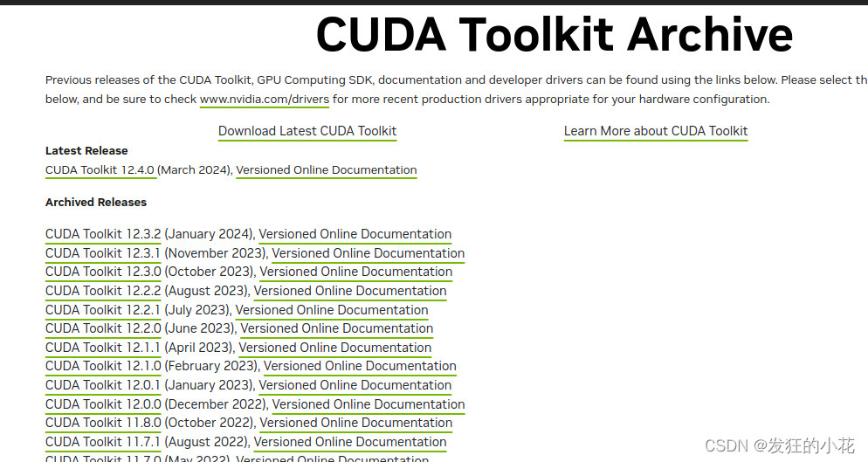Screen dimensions: 868x462
Task: Click the CUDA Toolkit Archive heading
Action: click(555, 34)
